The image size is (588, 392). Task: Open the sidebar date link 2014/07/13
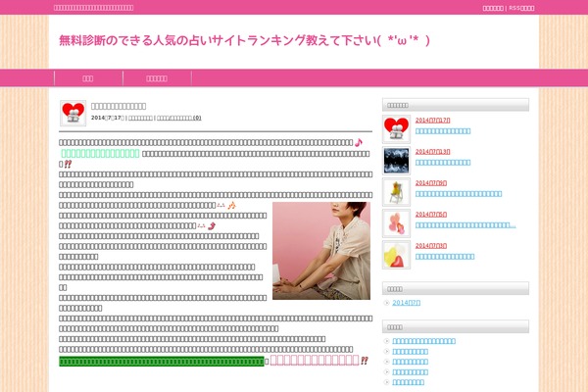[433, 152]
